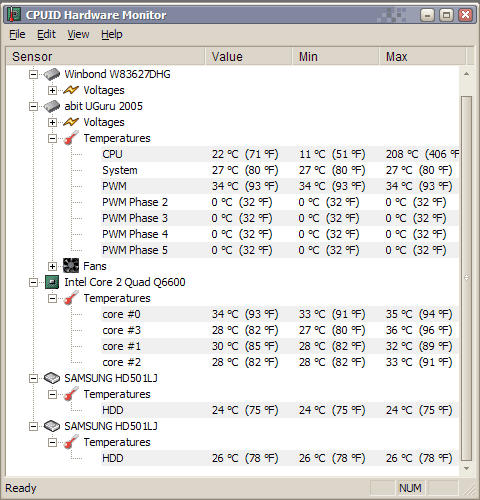The width and height of the screenshot is (480, 500).
Task: Click the thermometer icon under second SAMSUNG drive
Action: (x=71, y=442)
